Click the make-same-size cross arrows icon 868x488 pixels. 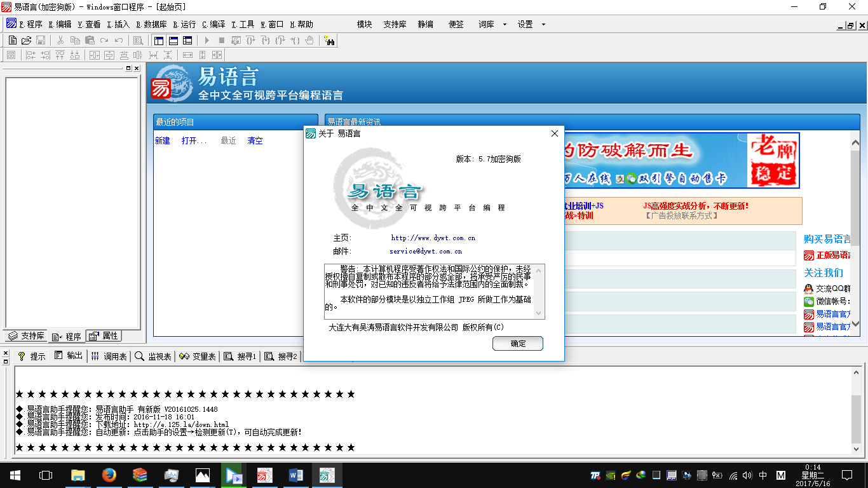click(217, 55)
